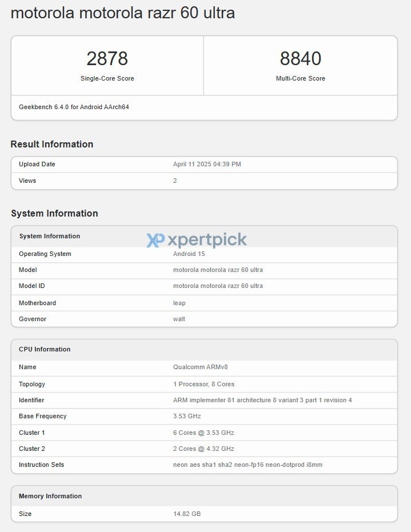Select the Android 15 operating system value

pyautogui.click(x=189, y=254)
